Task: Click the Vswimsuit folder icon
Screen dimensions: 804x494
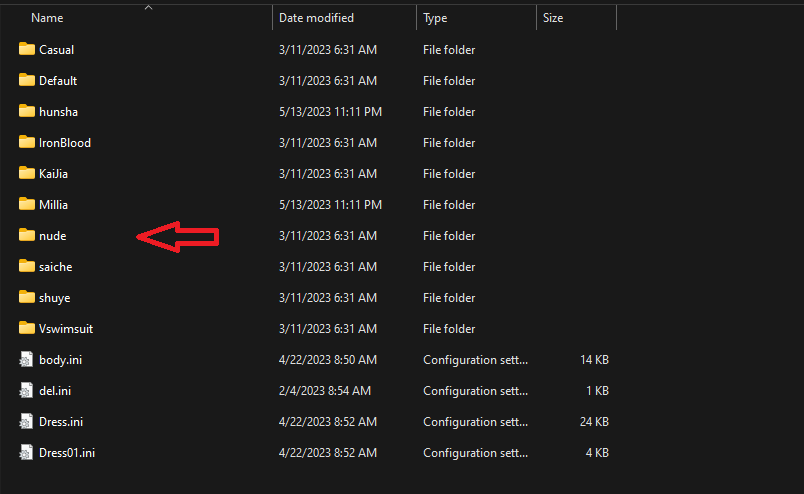Action: [27, 328]
